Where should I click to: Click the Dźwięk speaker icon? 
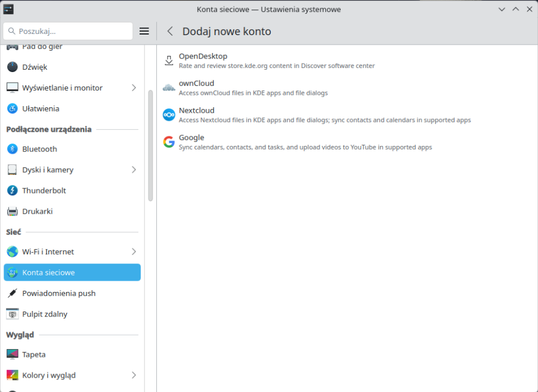(13, 67)
